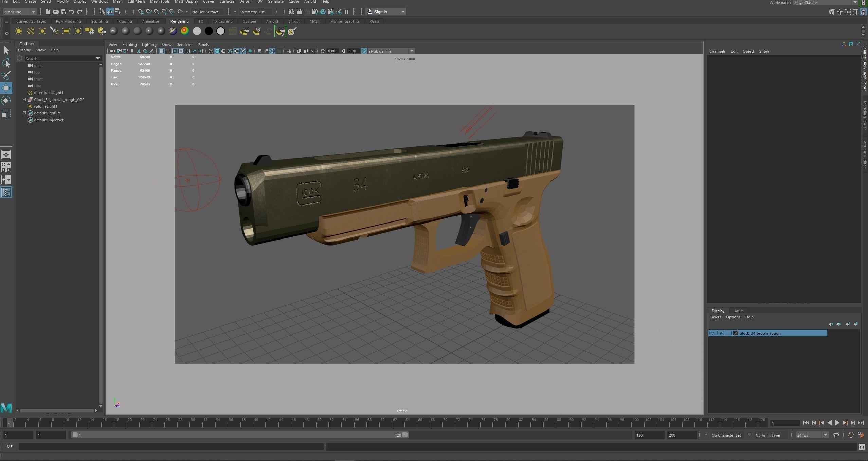Open Render View clapperboard icon in status line
868x461 pixels.
[291, 12]
